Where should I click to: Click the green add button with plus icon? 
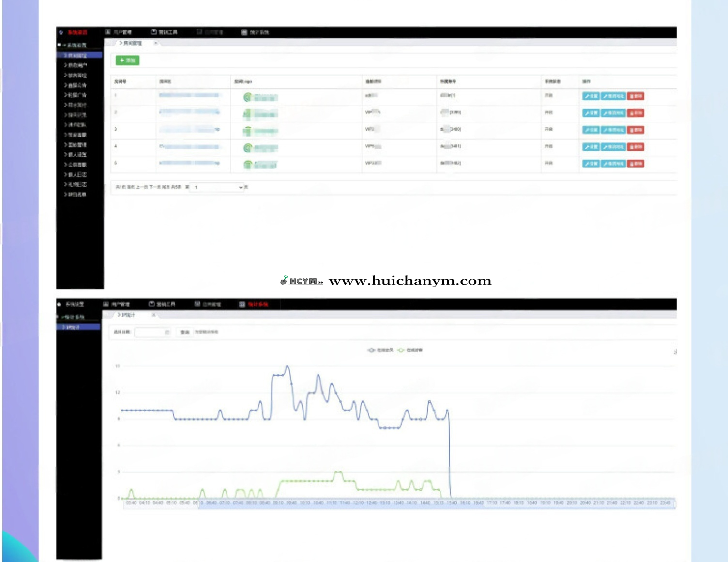pos(127,61)
